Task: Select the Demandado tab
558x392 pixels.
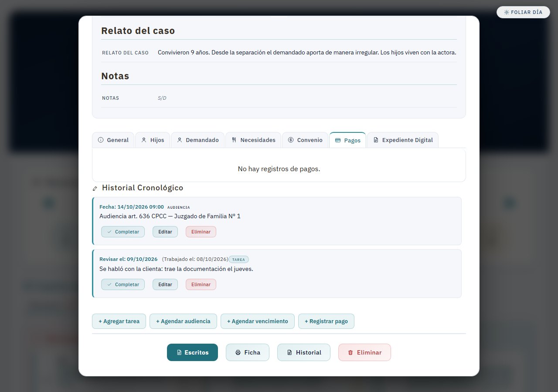Action: click(x=197, y=140)
